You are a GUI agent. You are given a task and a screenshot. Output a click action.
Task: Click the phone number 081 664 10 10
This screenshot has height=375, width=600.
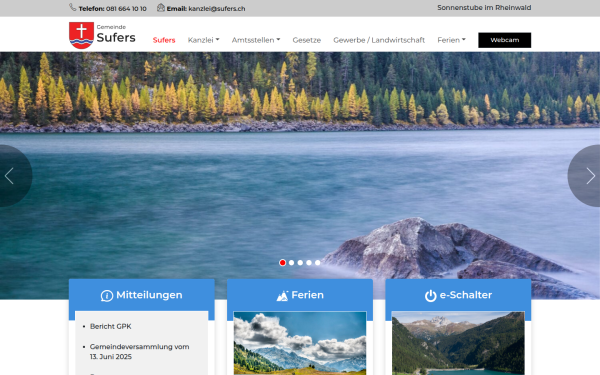click(126, 8)
